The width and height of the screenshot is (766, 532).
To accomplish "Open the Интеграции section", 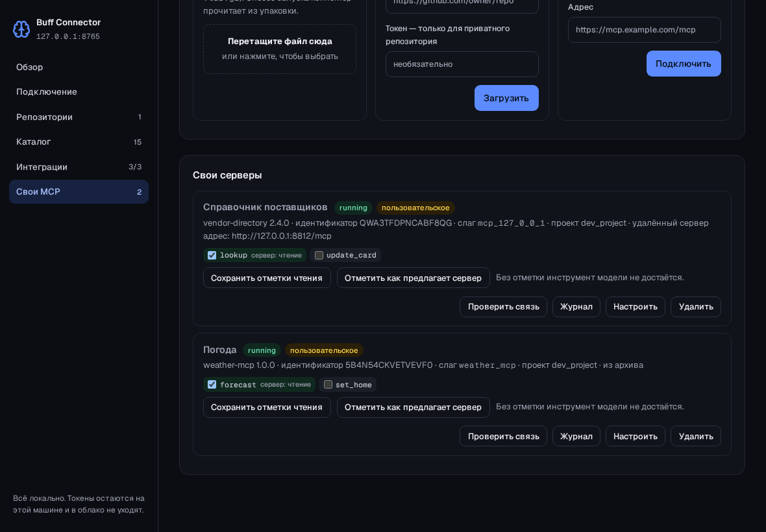I will click(79, 167).
